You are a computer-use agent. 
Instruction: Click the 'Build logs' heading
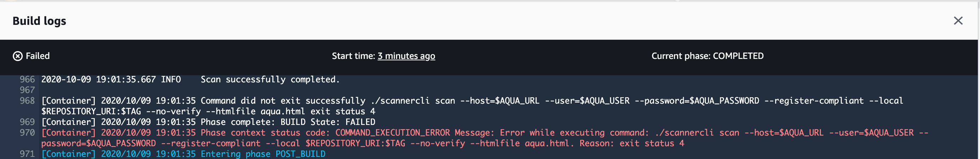(39, 21)
